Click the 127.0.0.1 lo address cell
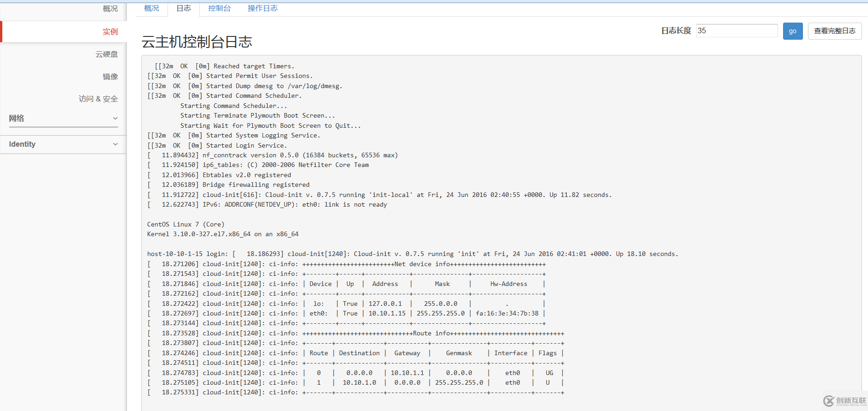868x411 pixels. [385, 304]
